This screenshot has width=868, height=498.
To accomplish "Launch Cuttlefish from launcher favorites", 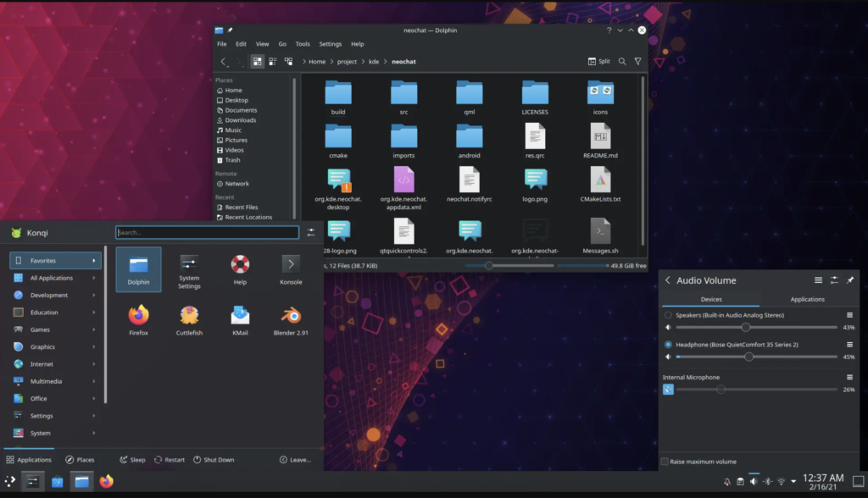I will (189, 320).
